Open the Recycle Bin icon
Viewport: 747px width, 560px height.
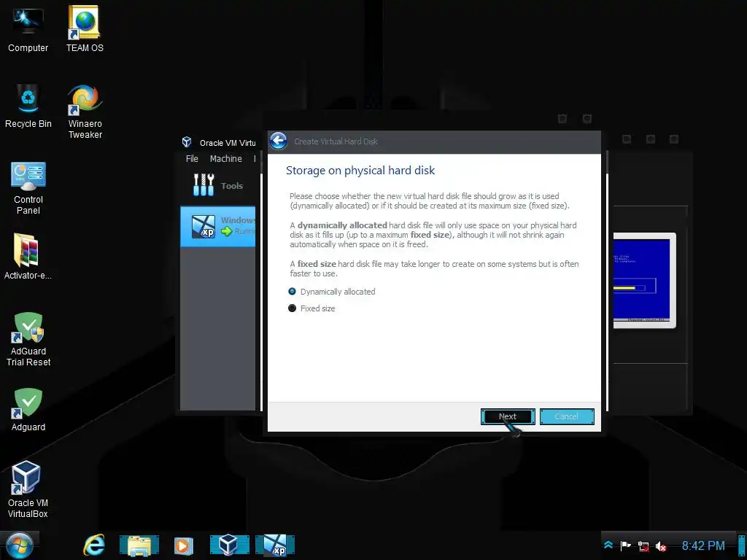[x=28, y=106]
